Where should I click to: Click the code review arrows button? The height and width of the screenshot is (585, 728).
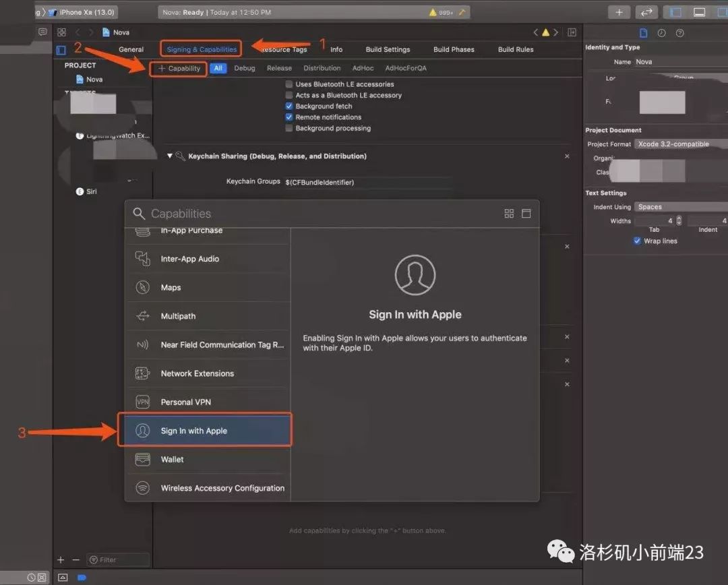click(646, 12)
